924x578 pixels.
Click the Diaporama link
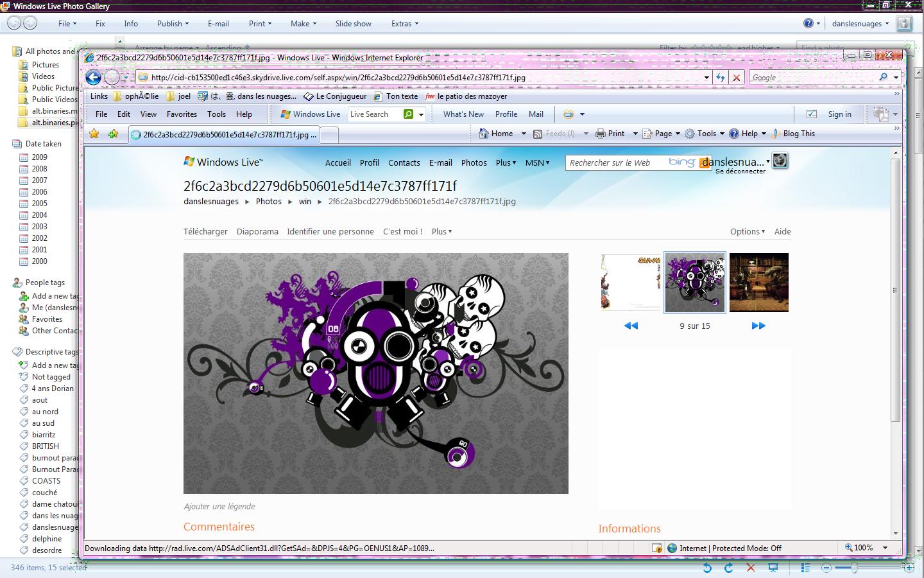tap(257, 232)
